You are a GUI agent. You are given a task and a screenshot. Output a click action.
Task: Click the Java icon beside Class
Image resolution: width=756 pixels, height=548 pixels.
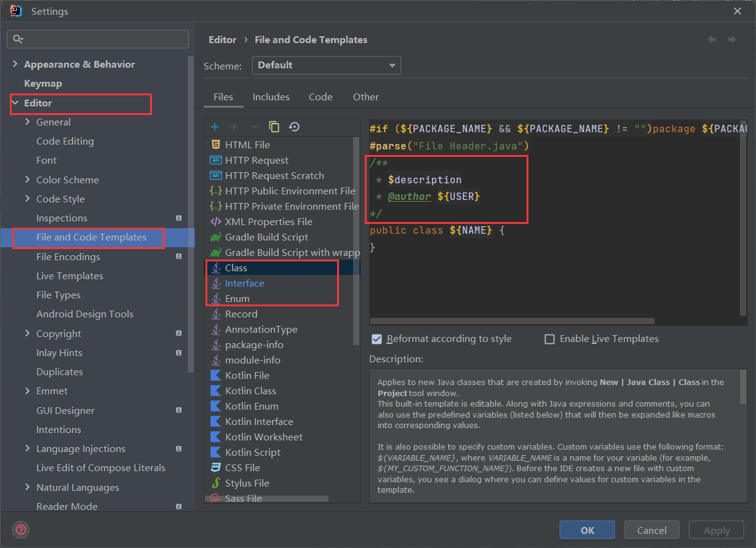click(215, 268)
